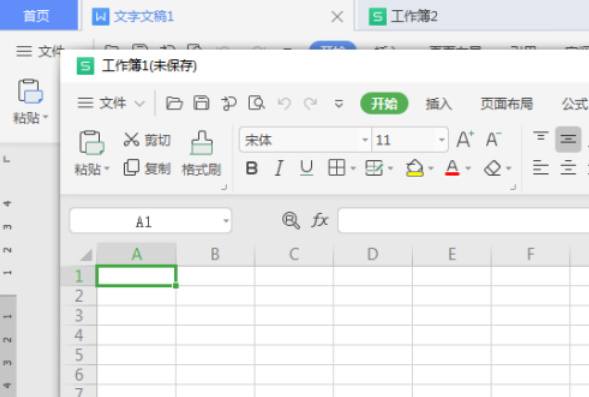Select column B header
The image size is (589, 397).
click(215, 254)
